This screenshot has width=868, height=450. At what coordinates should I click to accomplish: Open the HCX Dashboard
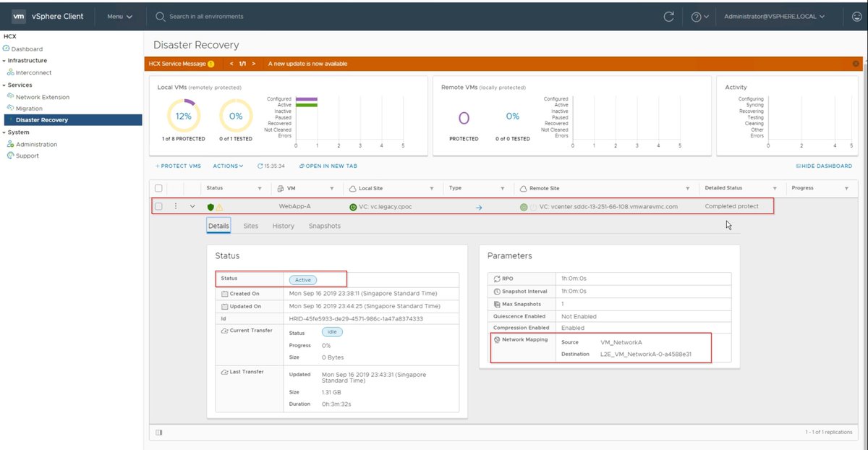(27, 49)
